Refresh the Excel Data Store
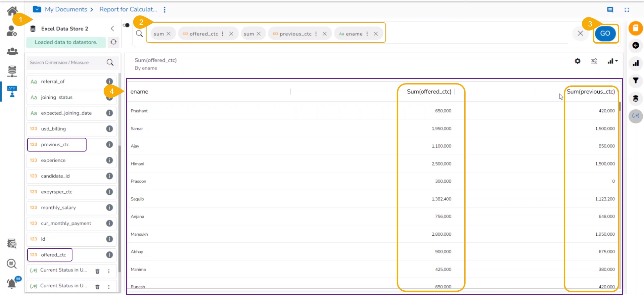 113,42
